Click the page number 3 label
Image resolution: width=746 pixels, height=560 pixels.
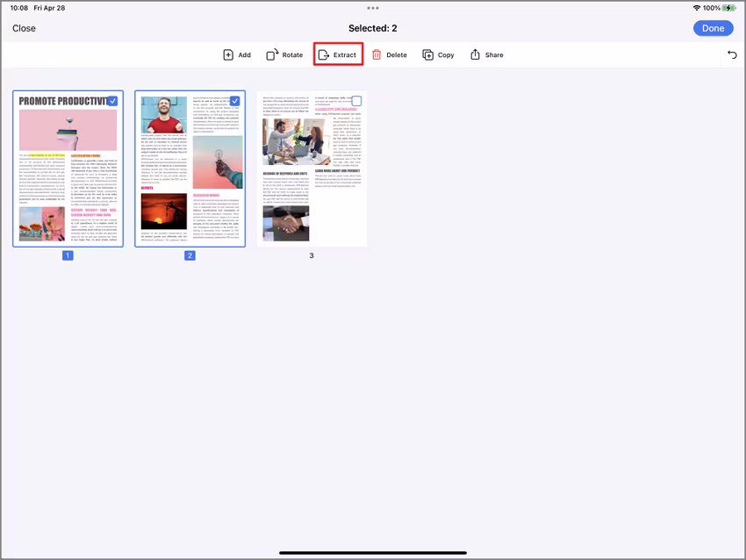tap(312, 255)
